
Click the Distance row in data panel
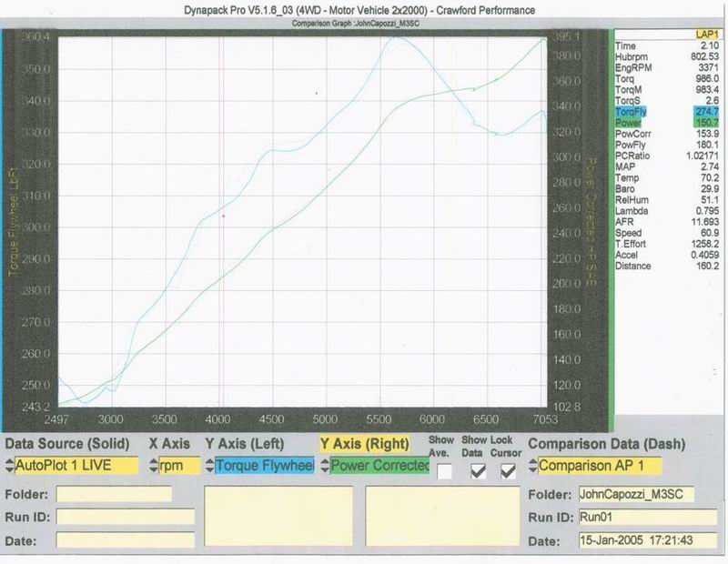(667, 266)
